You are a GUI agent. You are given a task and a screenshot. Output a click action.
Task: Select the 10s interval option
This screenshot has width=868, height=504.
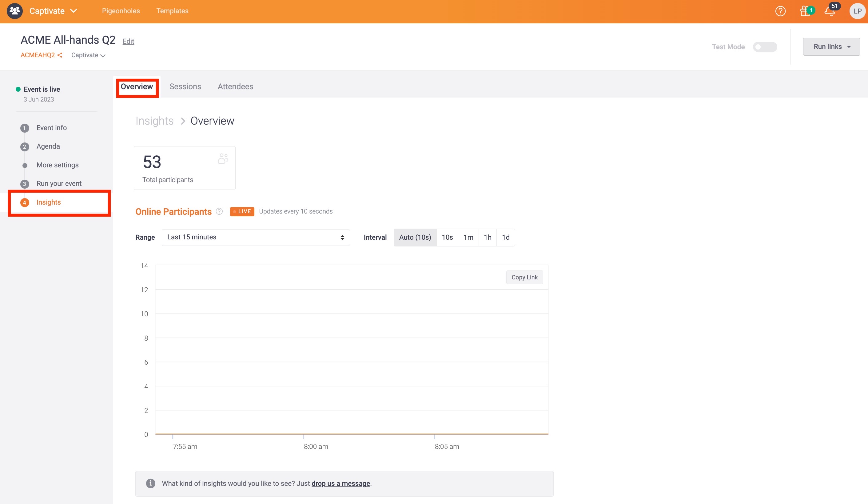coord(447,237)
